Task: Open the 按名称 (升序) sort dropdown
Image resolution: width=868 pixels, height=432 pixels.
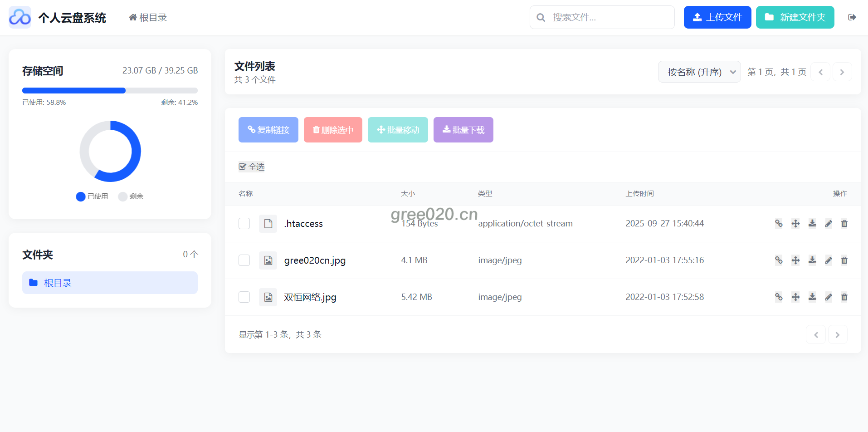Action: pos(699,72)
